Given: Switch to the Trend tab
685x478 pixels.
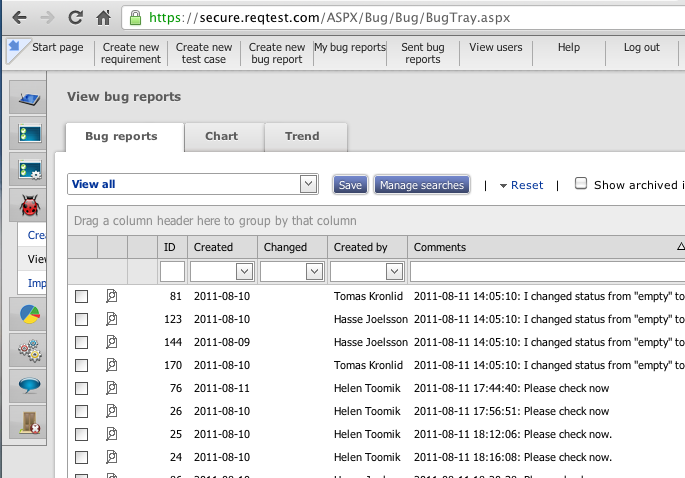Looking at the screenshot, I should (x=302, y=136).
